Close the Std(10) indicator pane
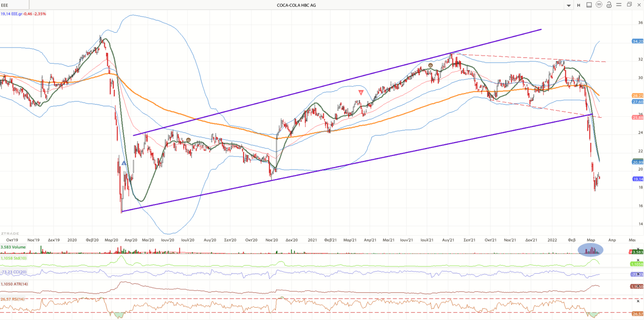This screenshot has width=644, height=320. point(638,260)
